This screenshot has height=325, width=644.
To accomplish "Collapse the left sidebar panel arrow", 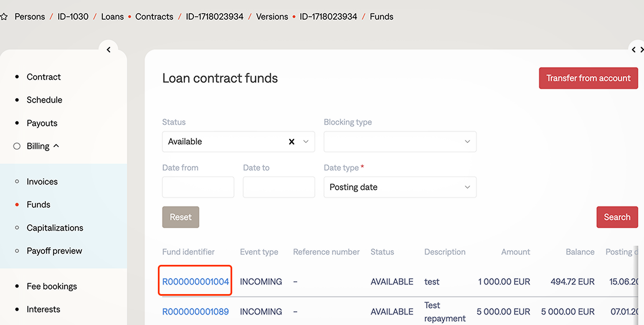I will click(x=109, y=50).
